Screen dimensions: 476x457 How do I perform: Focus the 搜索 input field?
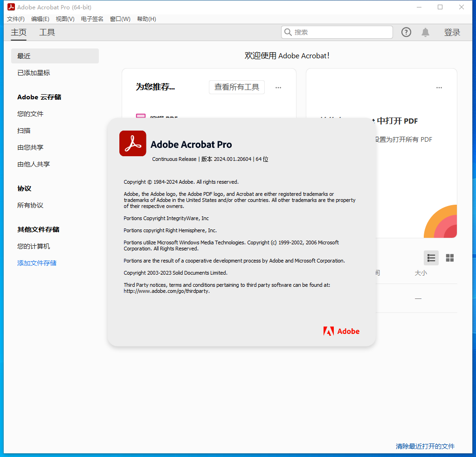tap(337, 32)
